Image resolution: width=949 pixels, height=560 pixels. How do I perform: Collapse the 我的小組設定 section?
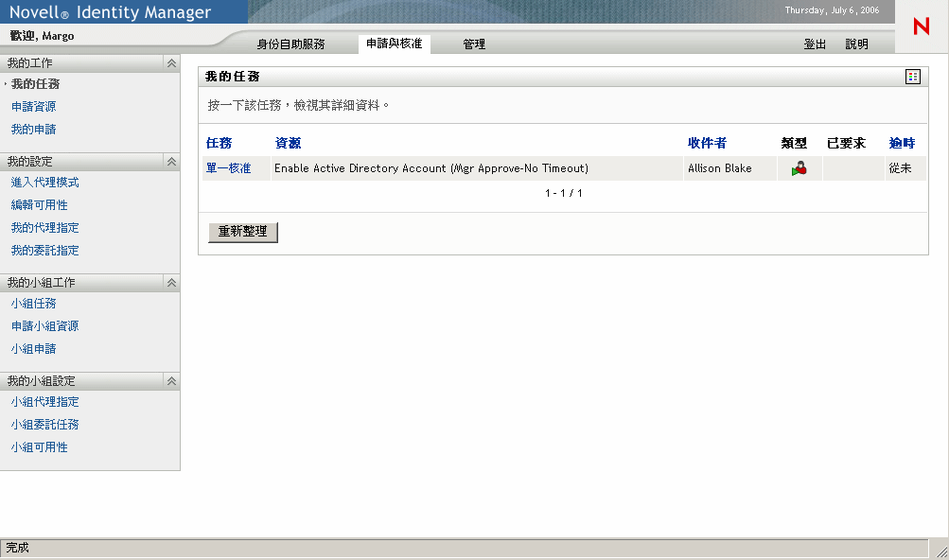pos(172,381)
